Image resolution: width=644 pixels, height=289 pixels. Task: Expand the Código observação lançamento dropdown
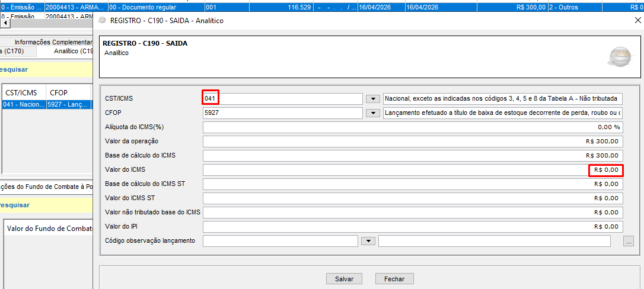368,241
